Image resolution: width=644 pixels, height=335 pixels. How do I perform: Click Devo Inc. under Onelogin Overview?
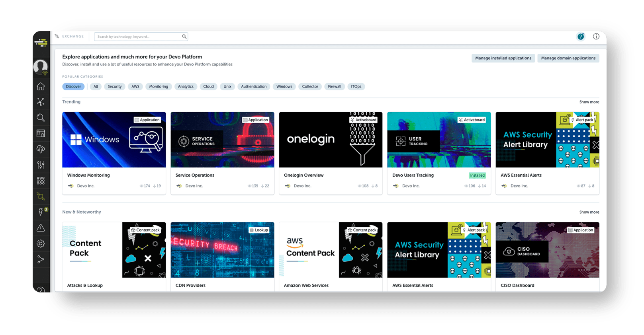(302, 186)
